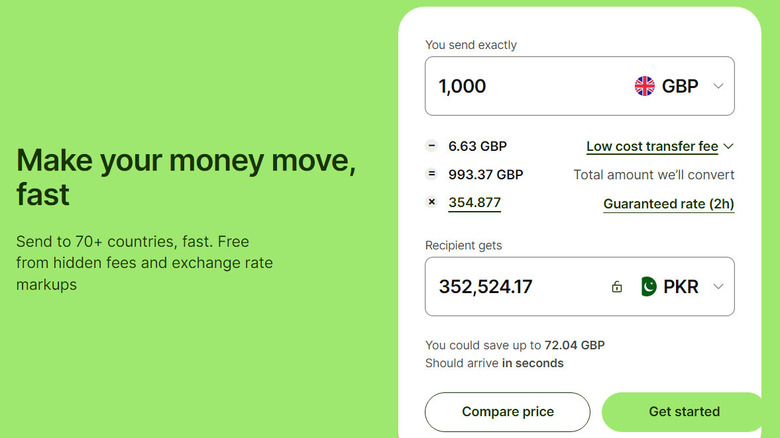
Task: Open the GBP currency dropdown chevron
Action: (x=718, y=86)
